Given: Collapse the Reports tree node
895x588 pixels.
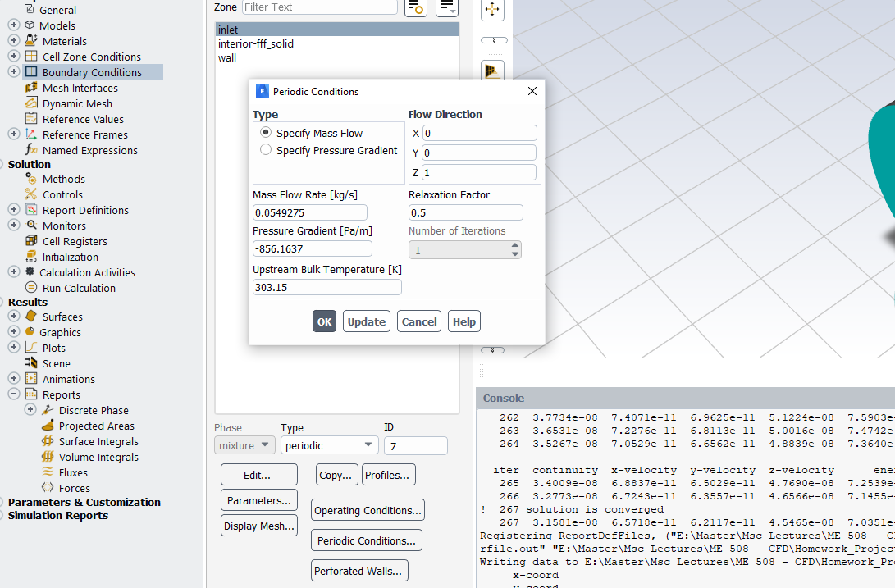Looking at the screenshot, I should coord(14,394).
